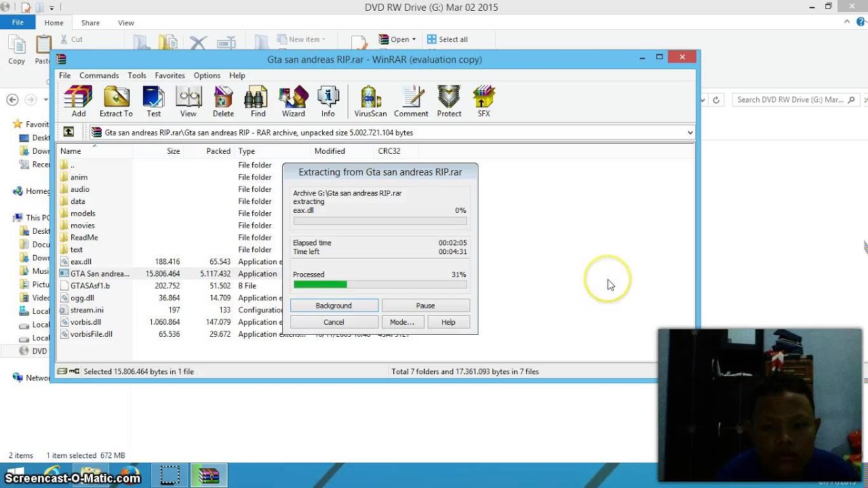Image resolution: width=868 pixels, height=488 pixels.
Task: Click the up-one-level arrow icon in WinRAR
Action: tap(68, 132)
